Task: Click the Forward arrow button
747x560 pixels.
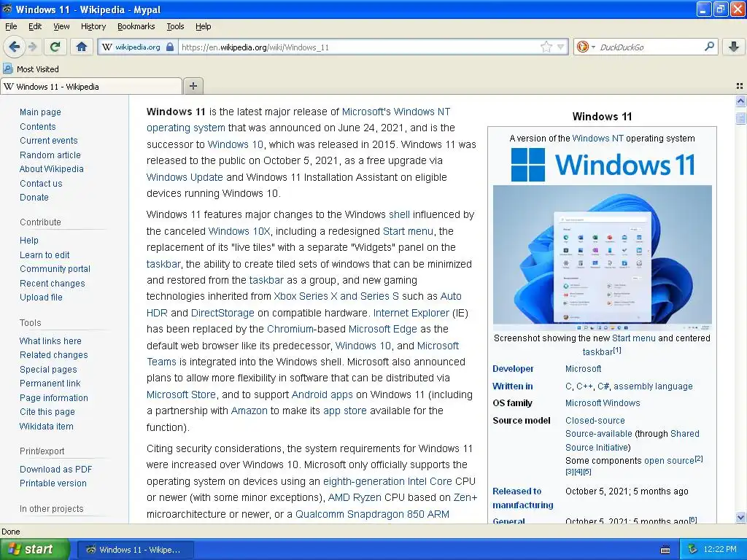Action: click(32, 47)
